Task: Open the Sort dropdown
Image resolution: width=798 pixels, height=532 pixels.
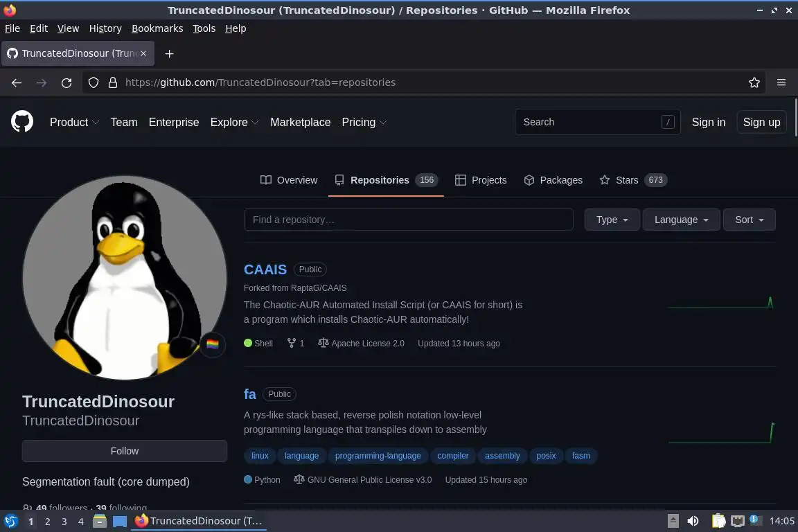Action: click(749, 220)
